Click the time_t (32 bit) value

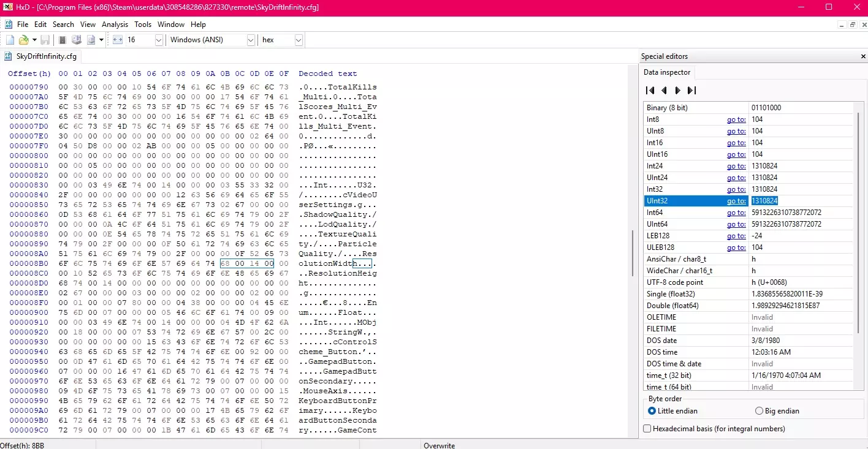(x=802, y=375)
